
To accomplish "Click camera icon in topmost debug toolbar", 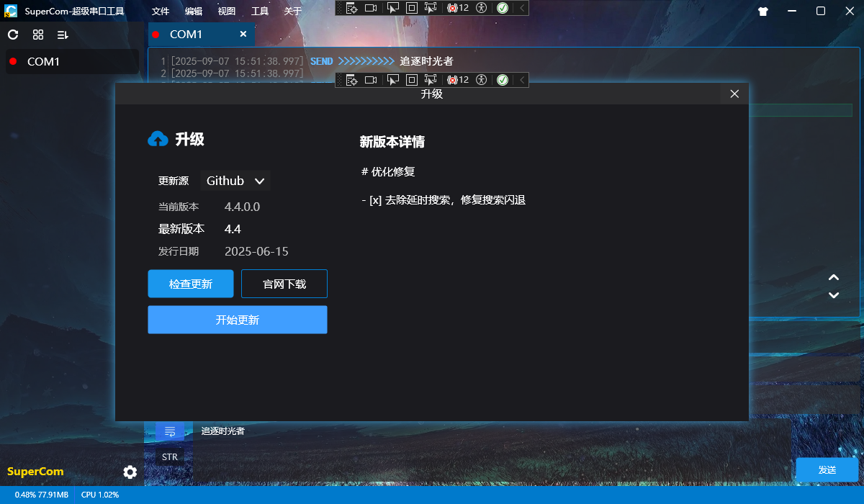I will click(x=371, y=8).
